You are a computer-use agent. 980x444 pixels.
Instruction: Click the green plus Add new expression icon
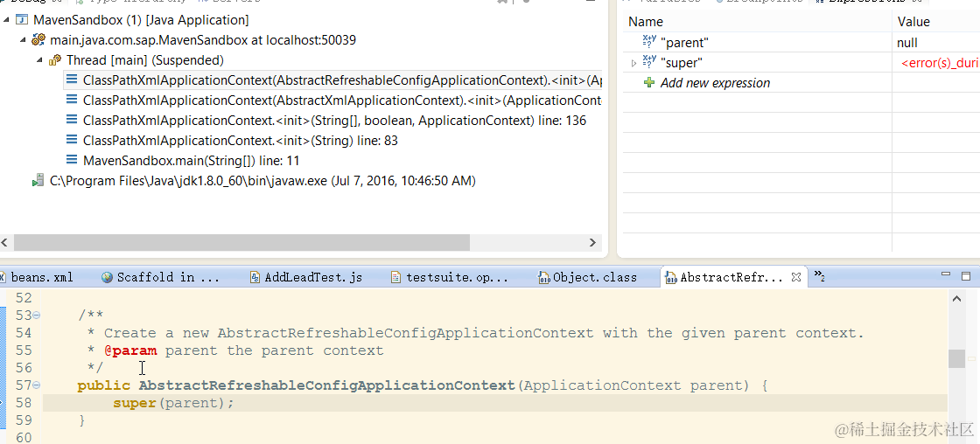coord(649,82)
